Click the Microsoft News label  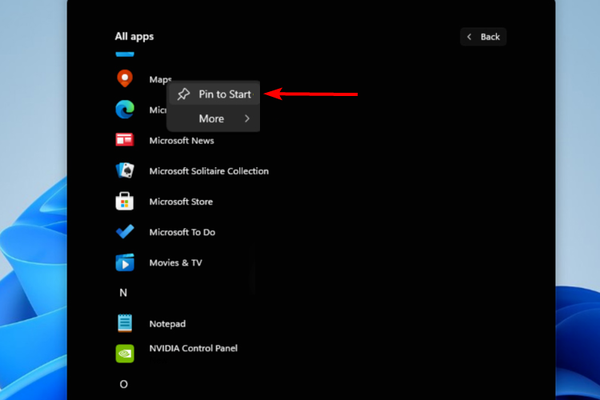[181, 140]
